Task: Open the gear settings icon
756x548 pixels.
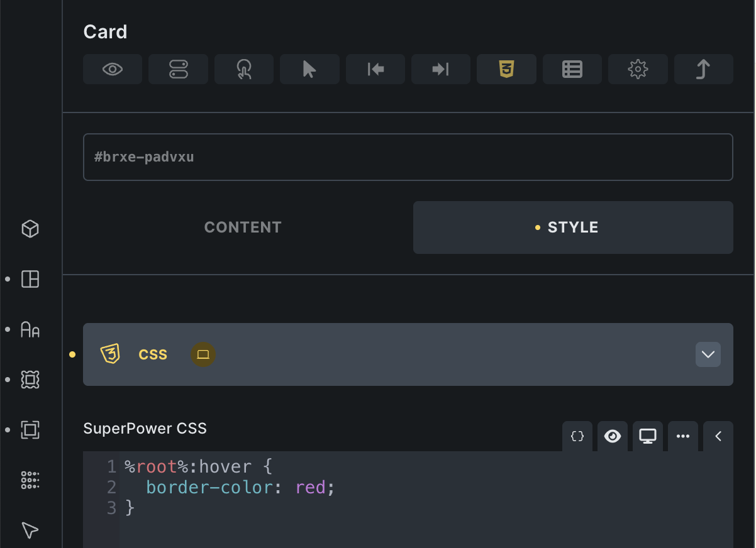Action: point(638,69)
